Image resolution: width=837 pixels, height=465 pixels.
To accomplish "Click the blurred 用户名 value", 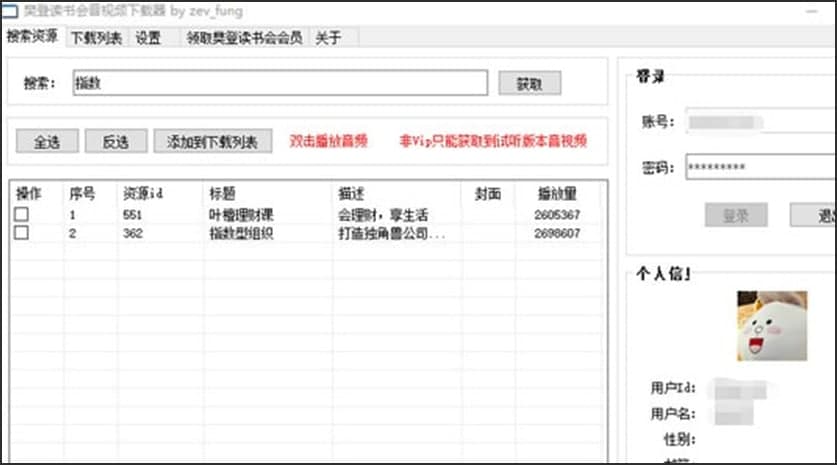I will (x=734, y=414).
